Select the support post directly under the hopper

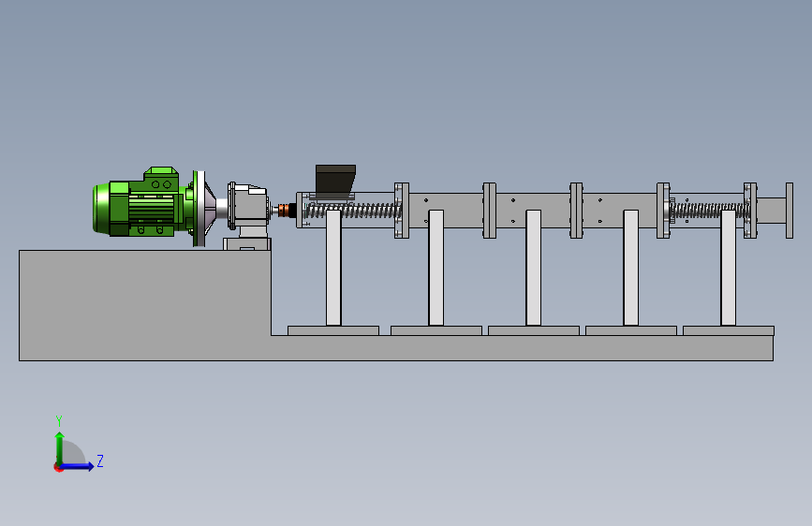point(333,268)
